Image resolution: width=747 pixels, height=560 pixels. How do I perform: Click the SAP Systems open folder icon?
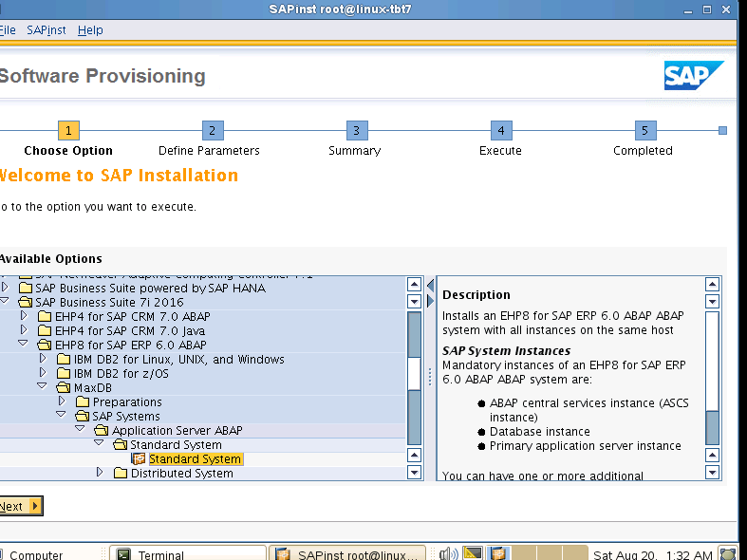(83, 416)
